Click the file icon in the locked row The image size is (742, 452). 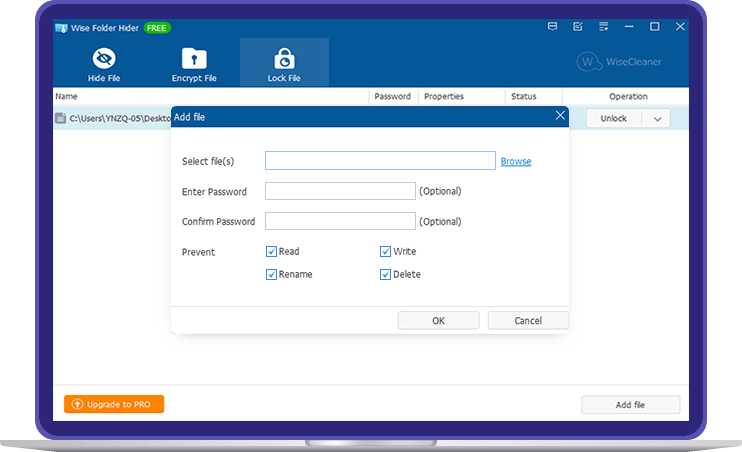pos(61,118)
